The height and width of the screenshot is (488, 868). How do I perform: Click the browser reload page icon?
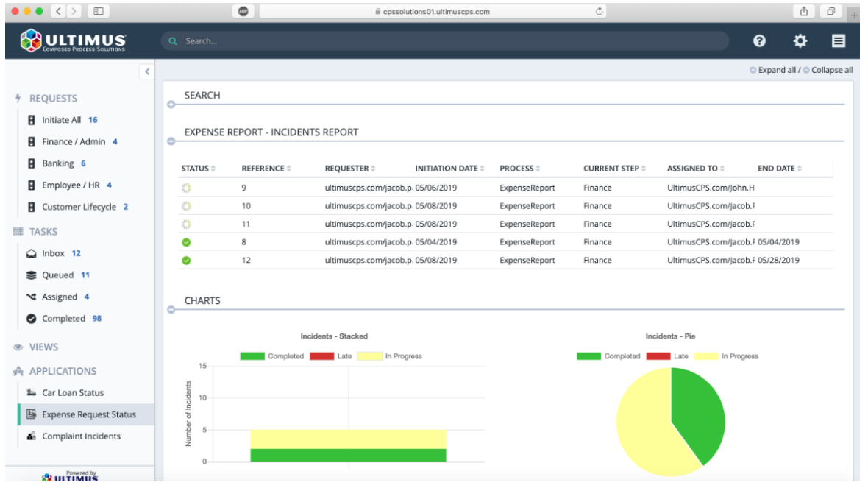pyautogui.click(x=599, y=11)
